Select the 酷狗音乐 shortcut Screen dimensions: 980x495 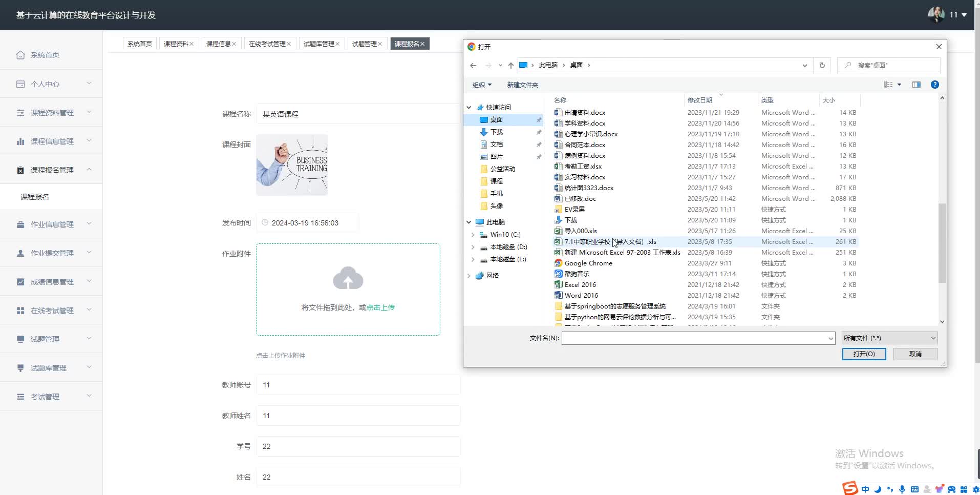pos(572,274)
